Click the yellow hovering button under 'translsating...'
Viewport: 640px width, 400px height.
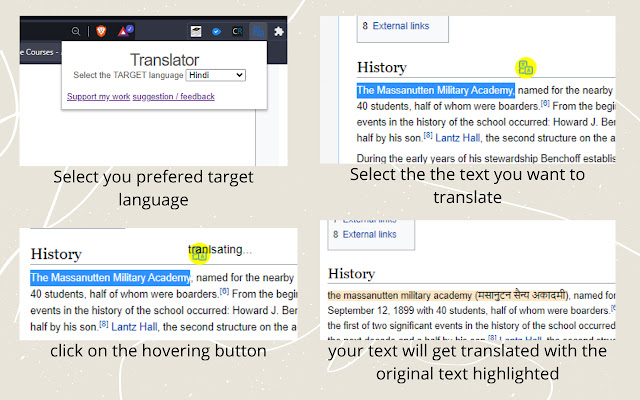pos(199,254)
